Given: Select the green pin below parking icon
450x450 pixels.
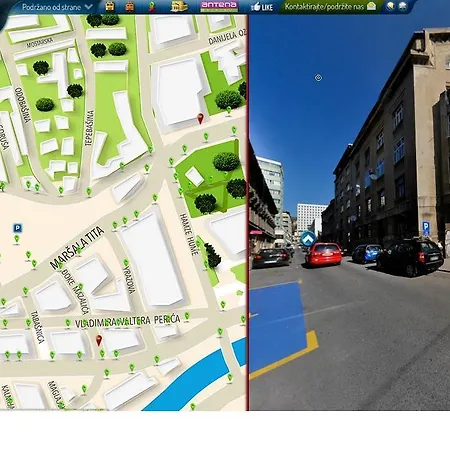Looking at the screenshot, I should tap(17, 239).
